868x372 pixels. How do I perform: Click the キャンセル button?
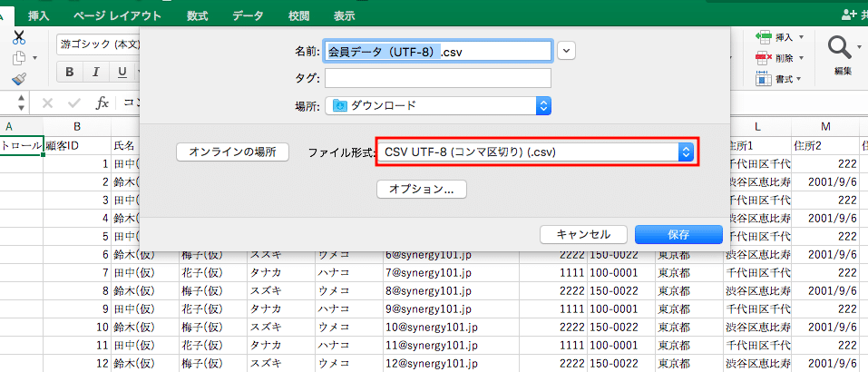point(583,234)
